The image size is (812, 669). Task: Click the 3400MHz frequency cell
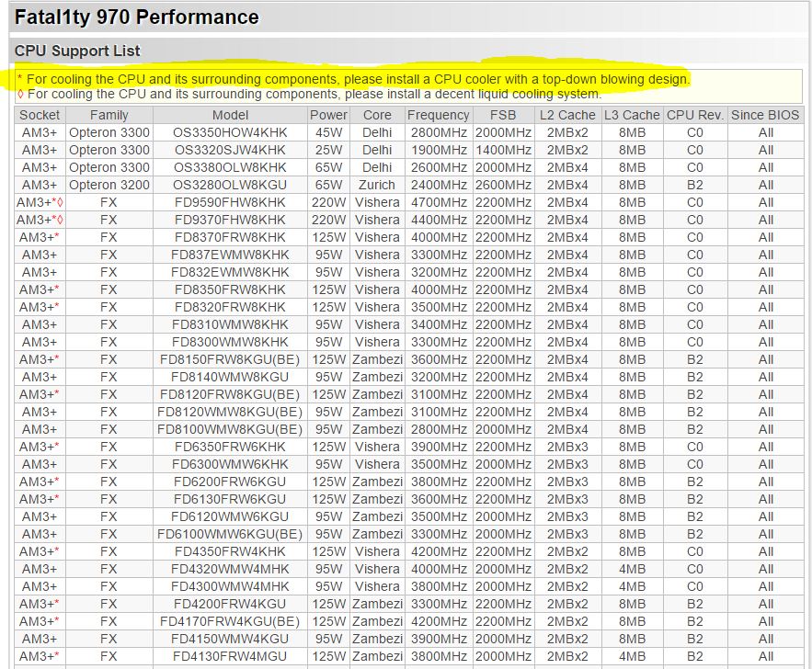pyautogui.click(x=439, y=324)
